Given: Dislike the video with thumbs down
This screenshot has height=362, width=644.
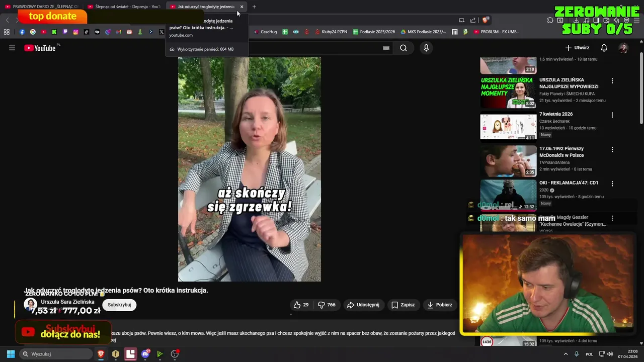Looking at the screenshot, I should point(327,305).
